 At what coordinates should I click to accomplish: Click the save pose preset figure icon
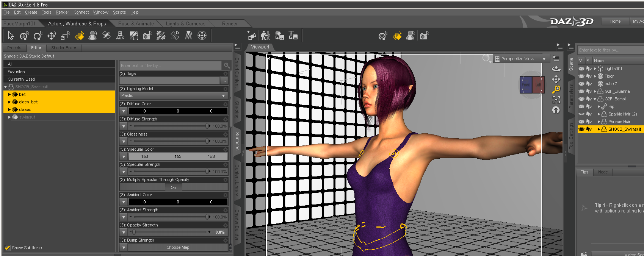pyautogui.click(x=293, y=36)
